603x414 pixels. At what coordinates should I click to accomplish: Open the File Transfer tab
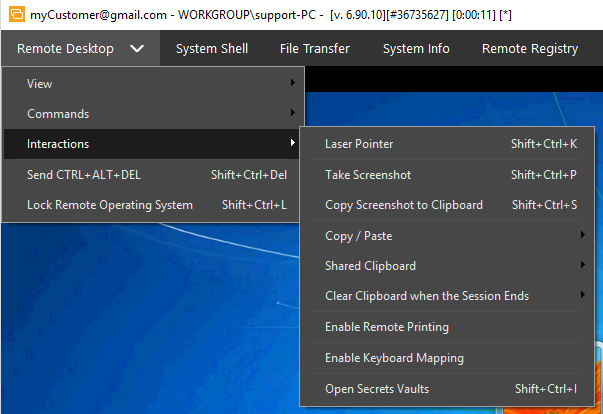tap(315, 49)
